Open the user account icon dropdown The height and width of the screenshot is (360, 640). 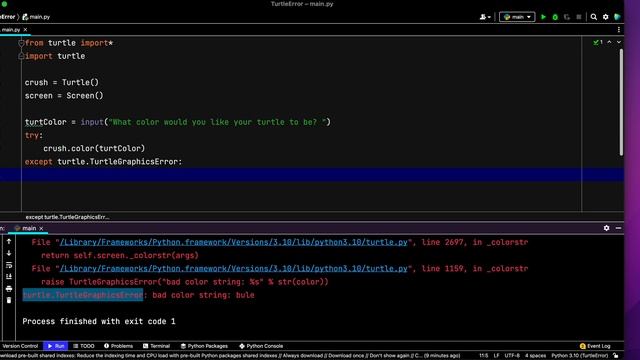click(485, 17)
